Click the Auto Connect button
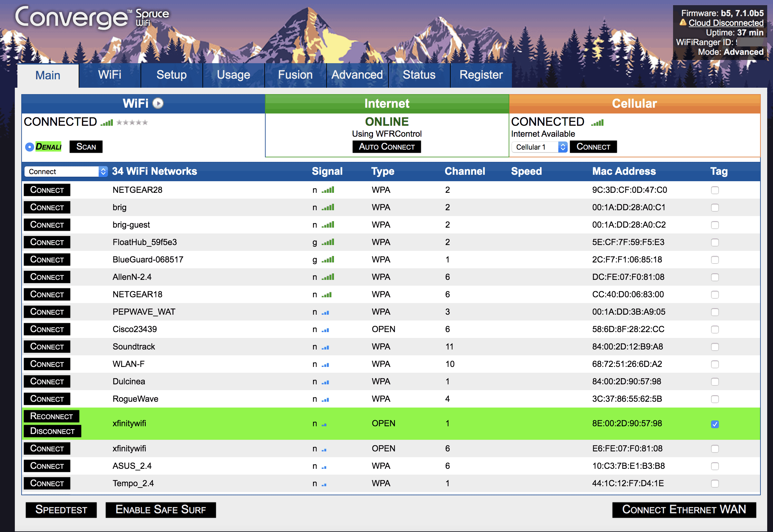Image resolution: width=773 pixels, height=532 pixels. (387, 147)
